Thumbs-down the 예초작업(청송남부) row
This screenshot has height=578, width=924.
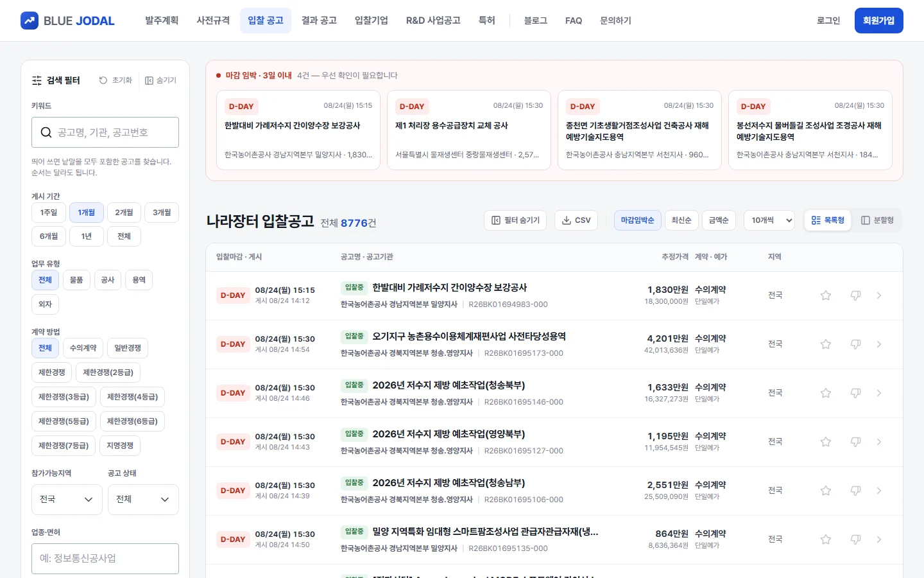click(x=855, y=491)
